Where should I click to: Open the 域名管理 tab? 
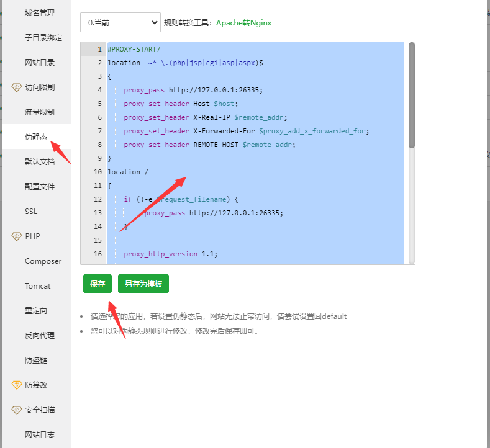coord(40,12)
